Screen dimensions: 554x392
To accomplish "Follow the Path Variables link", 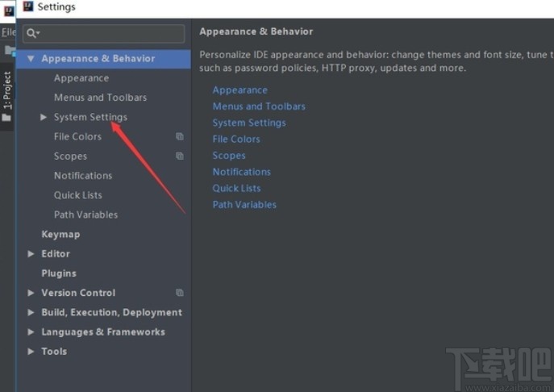I will pos(244,205).
